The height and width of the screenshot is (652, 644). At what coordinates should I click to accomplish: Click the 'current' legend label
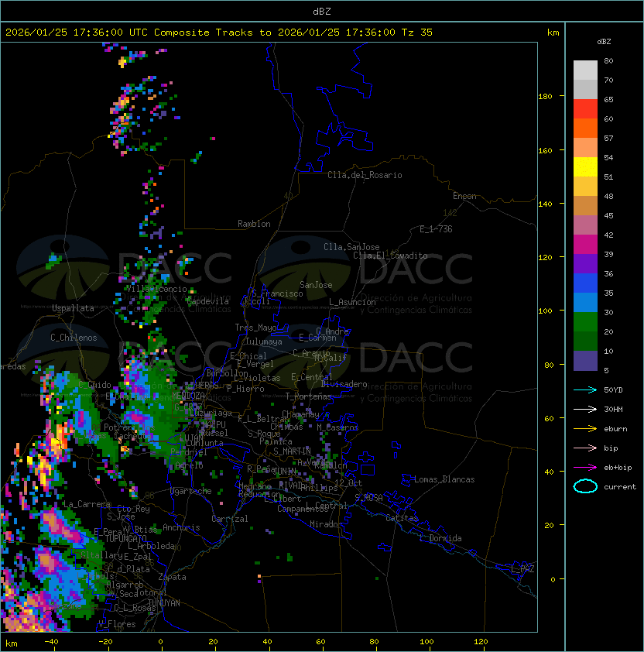coord(620,487)
